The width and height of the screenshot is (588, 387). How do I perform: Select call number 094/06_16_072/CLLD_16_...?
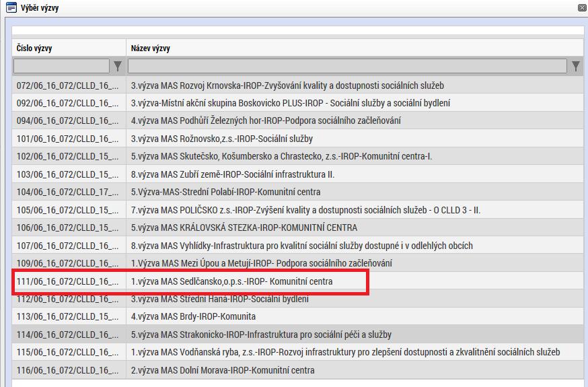pos(67,120)
